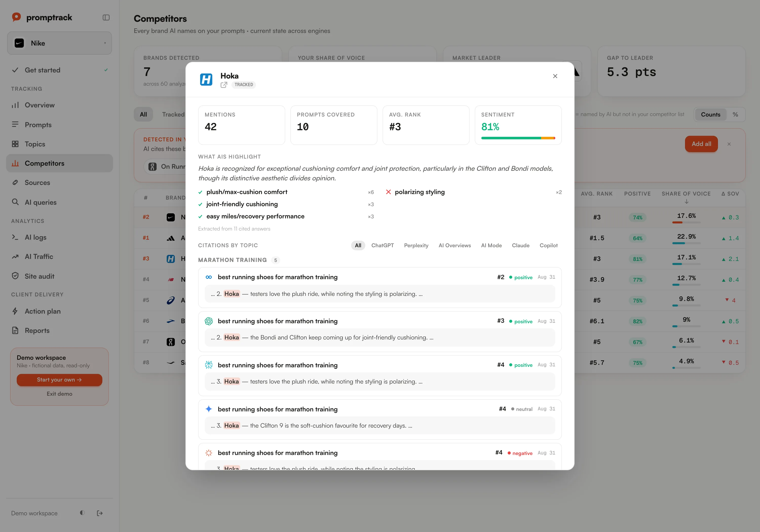The height and width of the screenshot is (532, 760).
Task: Click Start your own button
Action: tap(60, 380)
